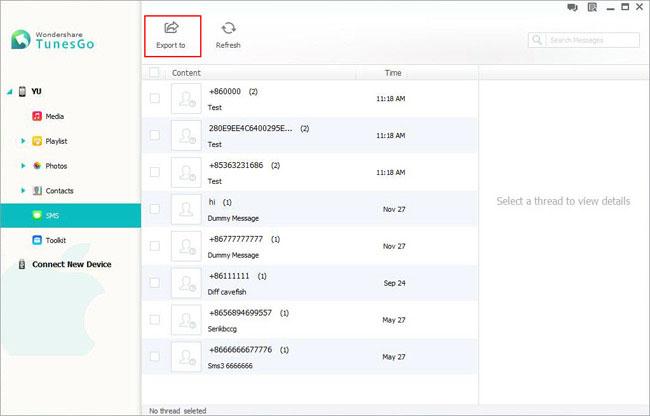Click avatar of +8656894699557 thread
The height and width of the screenshot is (416, 650).
click(x=186, y=320)
